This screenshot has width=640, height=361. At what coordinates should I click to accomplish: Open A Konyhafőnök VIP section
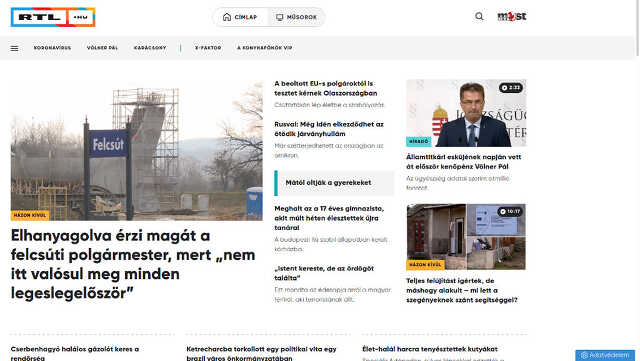(x=264, y=48)
